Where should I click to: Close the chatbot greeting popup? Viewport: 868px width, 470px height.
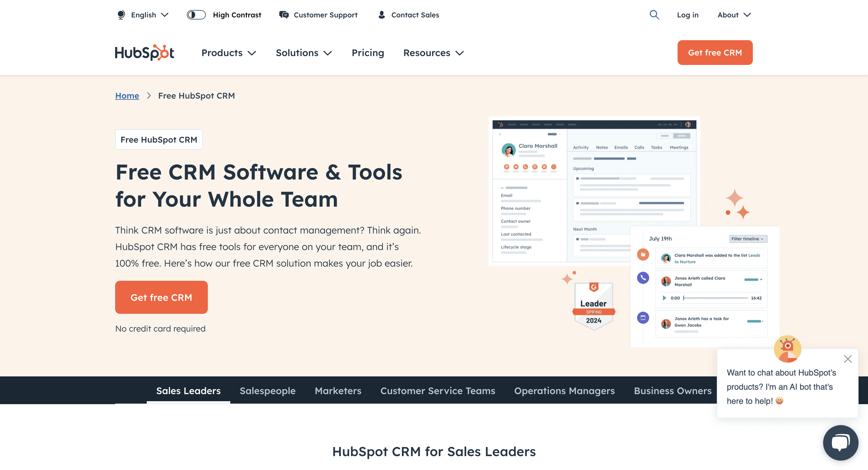pyautogui.click(x=848, y=359)
